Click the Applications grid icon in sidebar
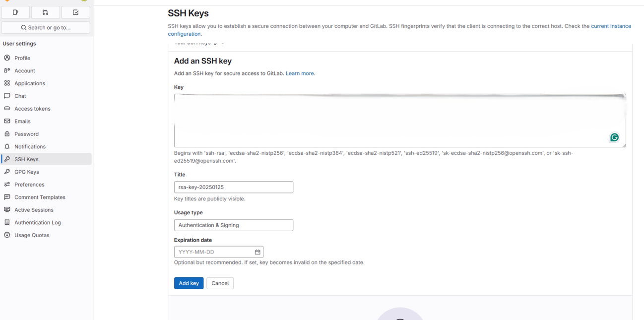 click(x=7, y=83)
